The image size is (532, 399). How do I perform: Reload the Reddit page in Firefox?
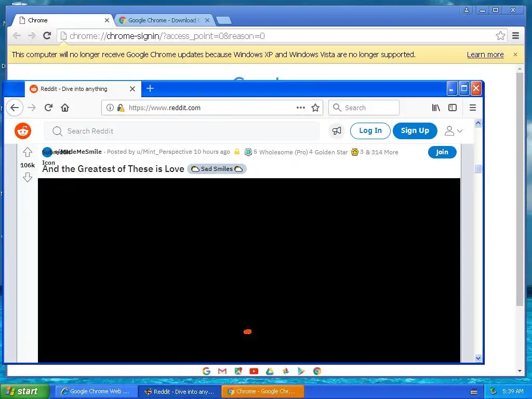pyautogui.click(x=48, y=108)
